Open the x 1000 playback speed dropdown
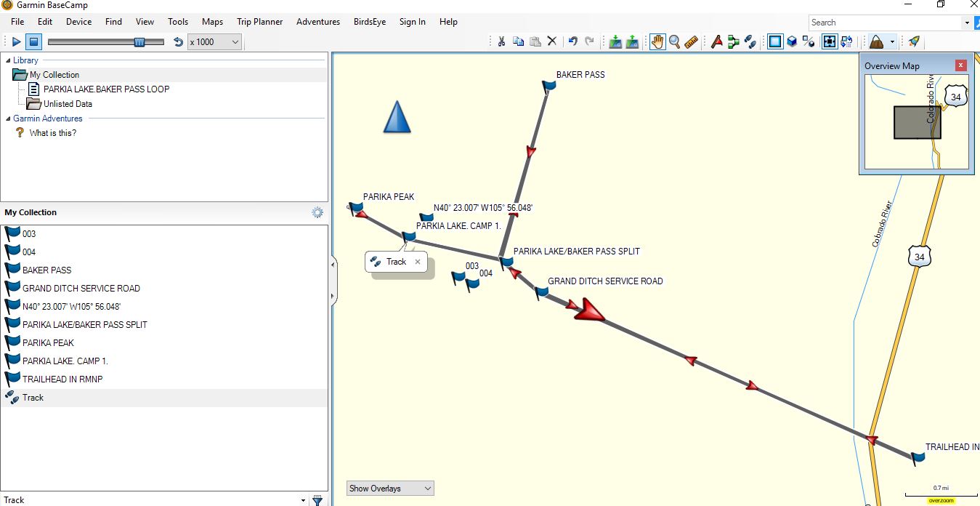Screen dimensions: 980x506 (214, 42)
